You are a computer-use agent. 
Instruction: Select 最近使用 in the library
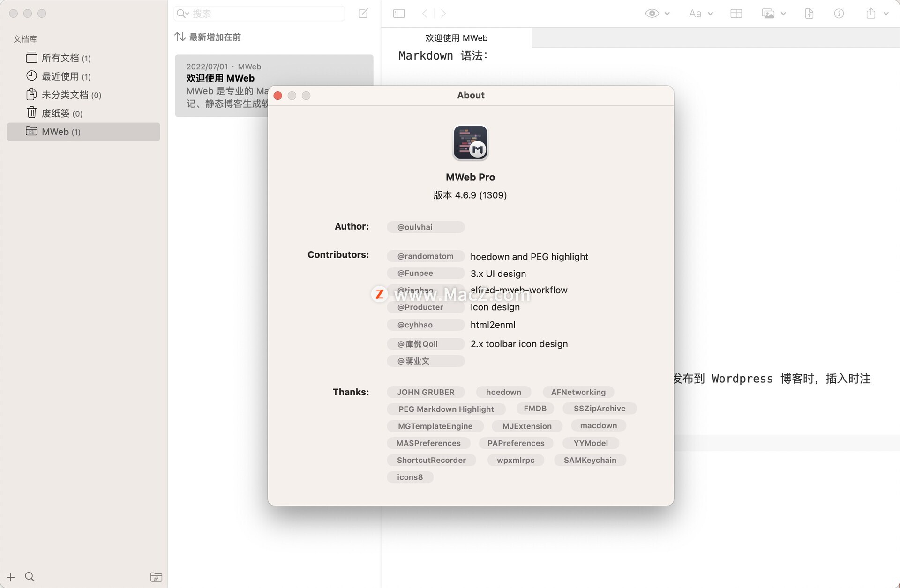point(83,76)
